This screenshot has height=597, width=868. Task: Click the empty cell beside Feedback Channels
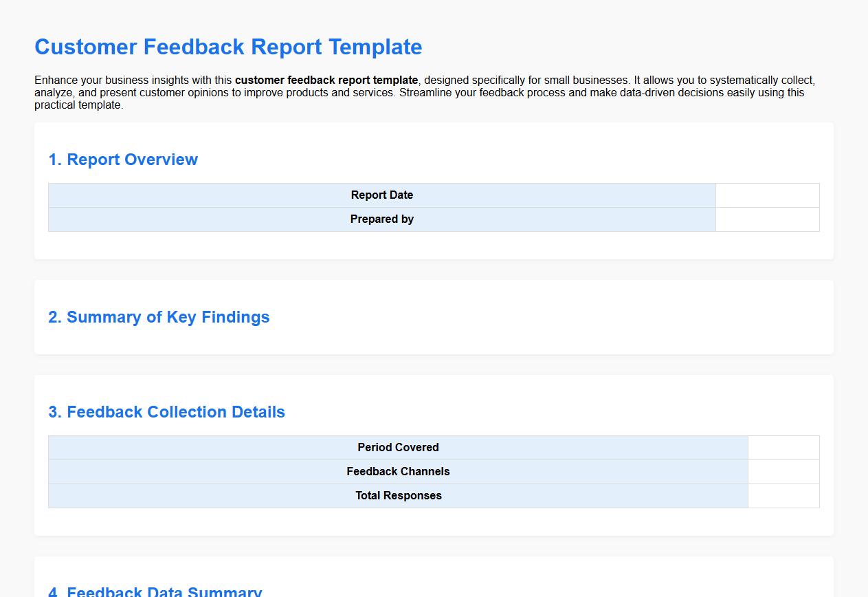(x=783, y=472)
